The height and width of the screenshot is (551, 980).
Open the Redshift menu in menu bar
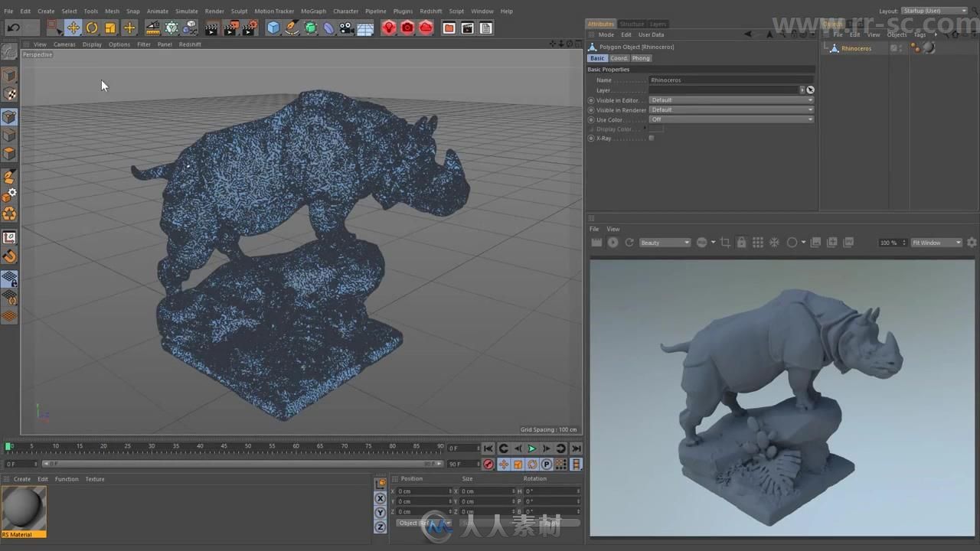pyautogui.click(x=430, y=11)
